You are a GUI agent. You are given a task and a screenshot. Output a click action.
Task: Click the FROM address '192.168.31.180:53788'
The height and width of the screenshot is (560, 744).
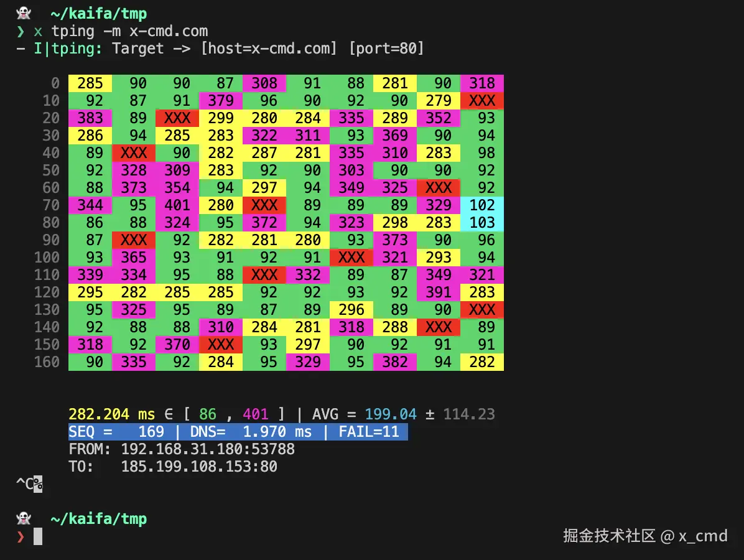(208, 449)
